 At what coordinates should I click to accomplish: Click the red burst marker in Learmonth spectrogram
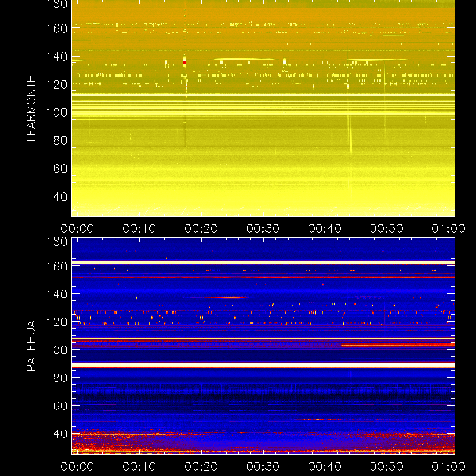pos(184,62)
